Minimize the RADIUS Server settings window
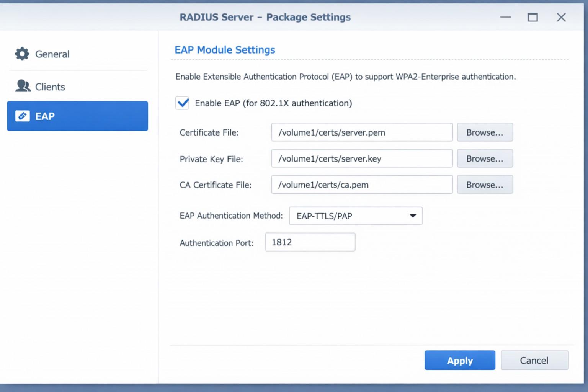This screenshot has height=392, width=588. pos(505,17)
